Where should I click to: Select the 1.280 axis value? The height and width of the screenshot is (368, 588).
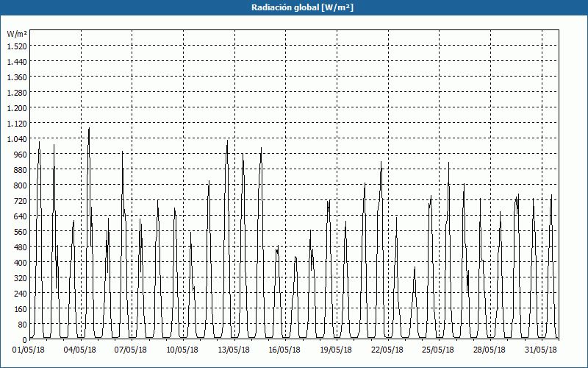pyautogui.click(x=17, y=93)
